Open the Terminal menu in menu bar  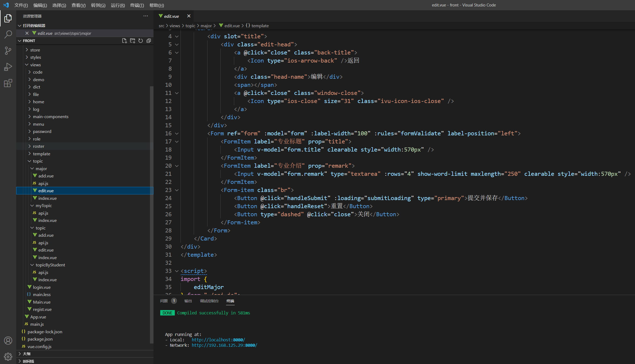click(x=137, y=5)
